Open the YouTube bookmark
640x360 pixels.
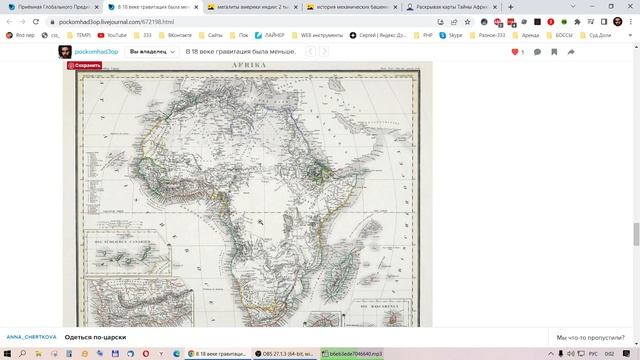click(x=112, y=36)
